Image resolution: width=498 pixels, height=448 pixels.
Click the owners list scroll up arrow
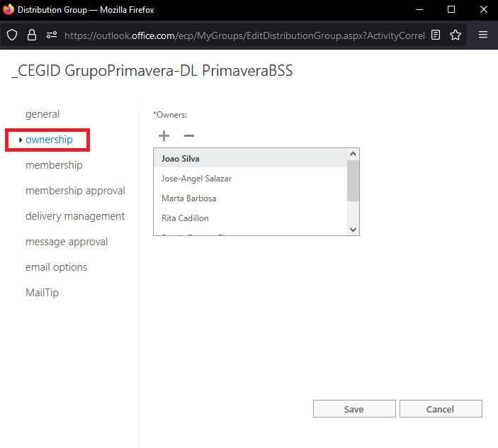[353, 154]
